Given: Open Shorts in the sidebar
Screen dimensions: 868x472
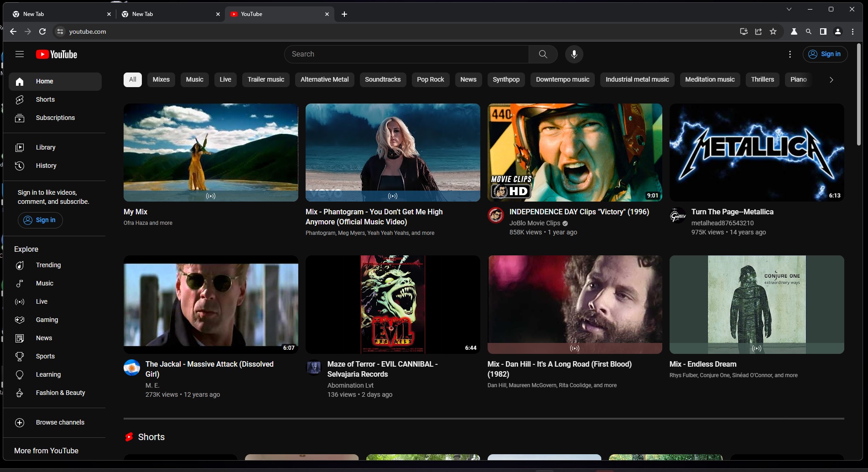Looking at the screenshot, I should [55, 99].
